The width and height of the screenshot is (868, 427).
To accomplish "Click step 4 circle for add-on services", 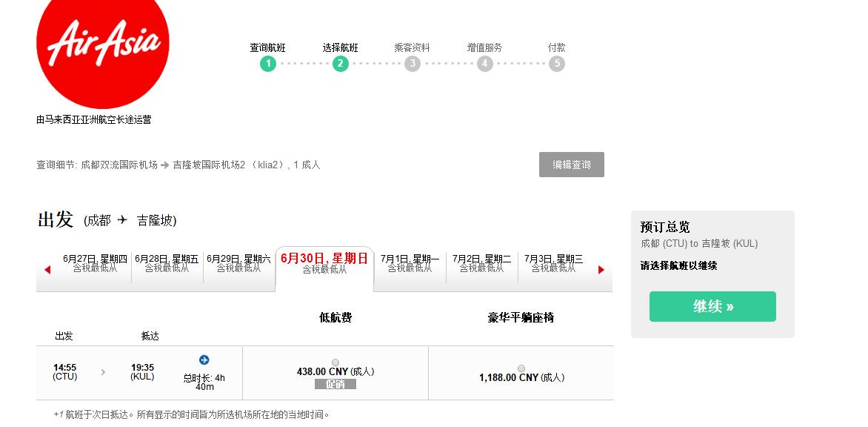I will click(x=484, y=64).
